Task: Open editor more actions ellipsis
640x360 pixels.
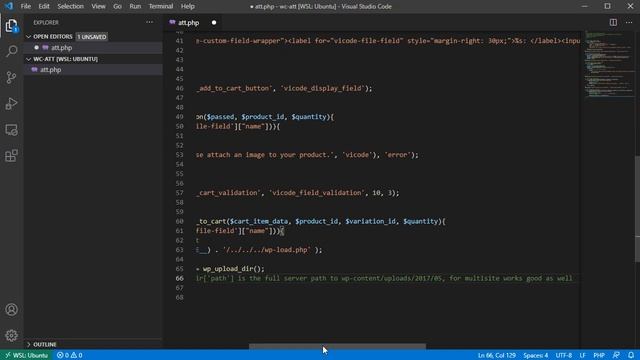Action: tap(629, 22)
